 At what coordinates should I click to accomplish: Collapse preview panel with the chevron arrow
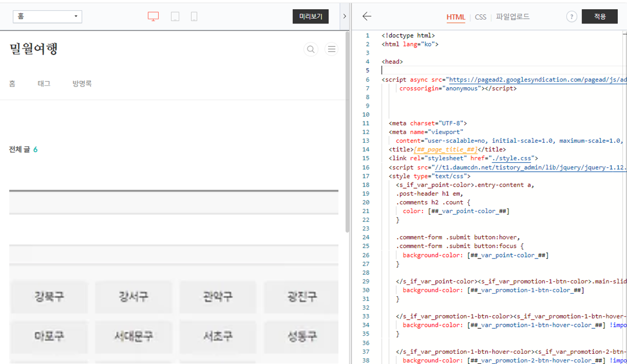click(344, 16)
